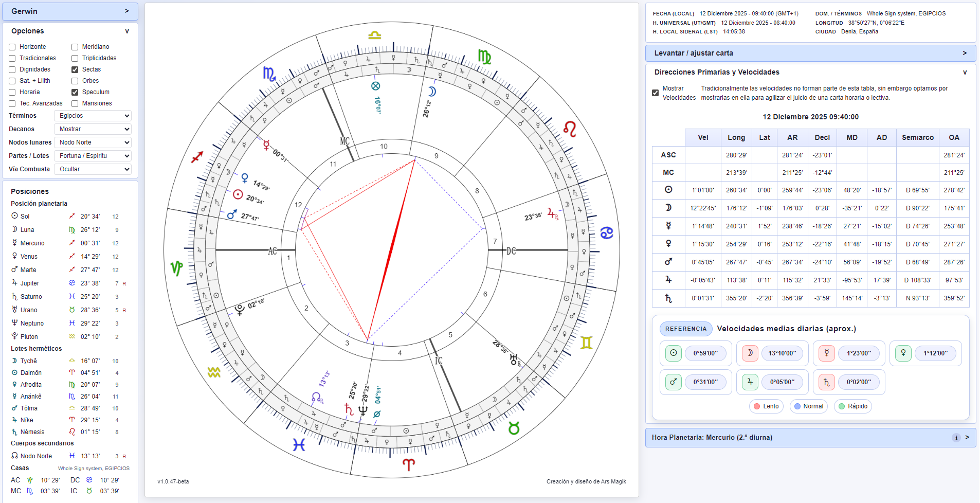Open the Nodos lunares dropdown
The image size is (980, 503).
coord(93,142)
